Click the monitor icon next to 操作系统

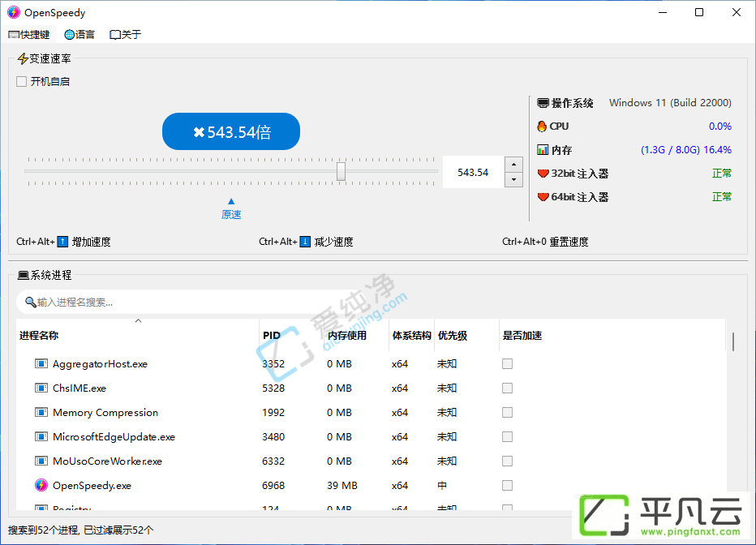tap(543, 103)
